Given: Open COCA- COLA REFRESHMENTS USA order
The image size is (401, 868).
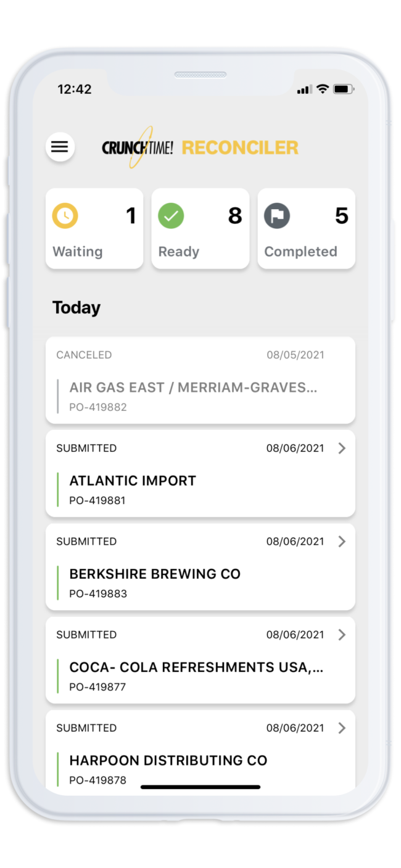Looking at the screenshot, I should (x=200, y=660).
